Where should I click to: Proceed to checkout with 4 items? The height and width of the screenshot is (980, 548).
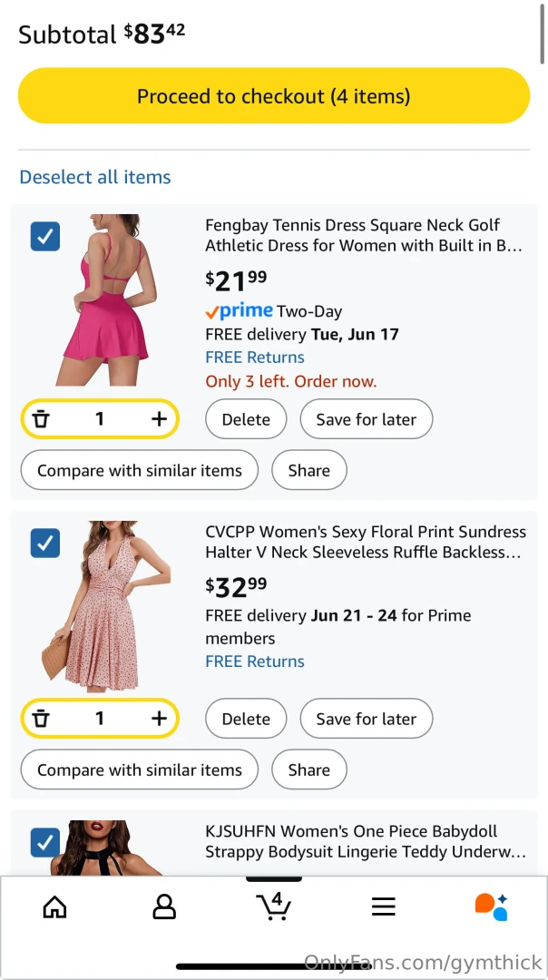point(273,95)
